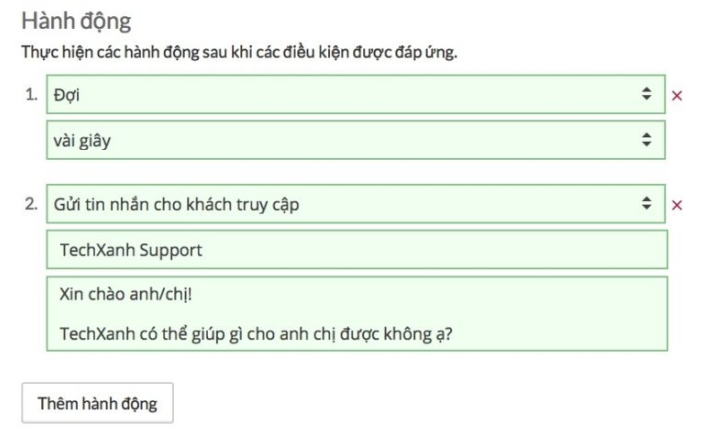This screenshot has height=448, width=718.
Task: Click the arrow icon on "Đợi" dropdown
Action: click(x=646, y=97)
